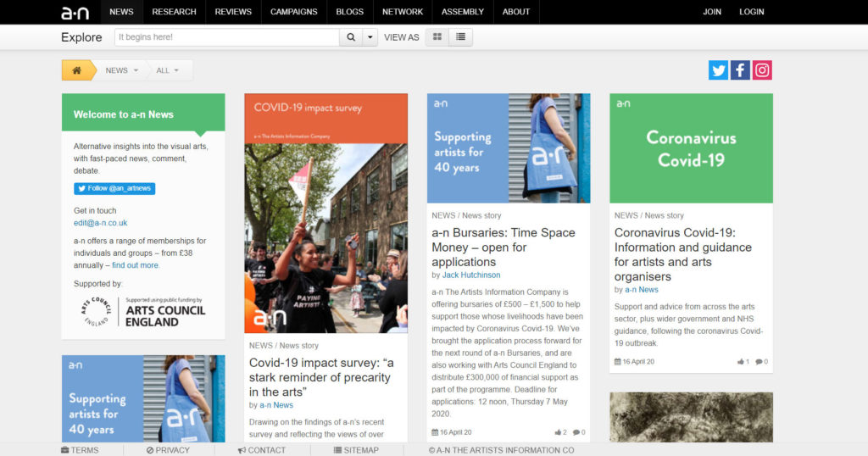This screenshot has height=456, width=868.
Task: Expand the ALL filter dropdown
Action: (x=167, y=70)
